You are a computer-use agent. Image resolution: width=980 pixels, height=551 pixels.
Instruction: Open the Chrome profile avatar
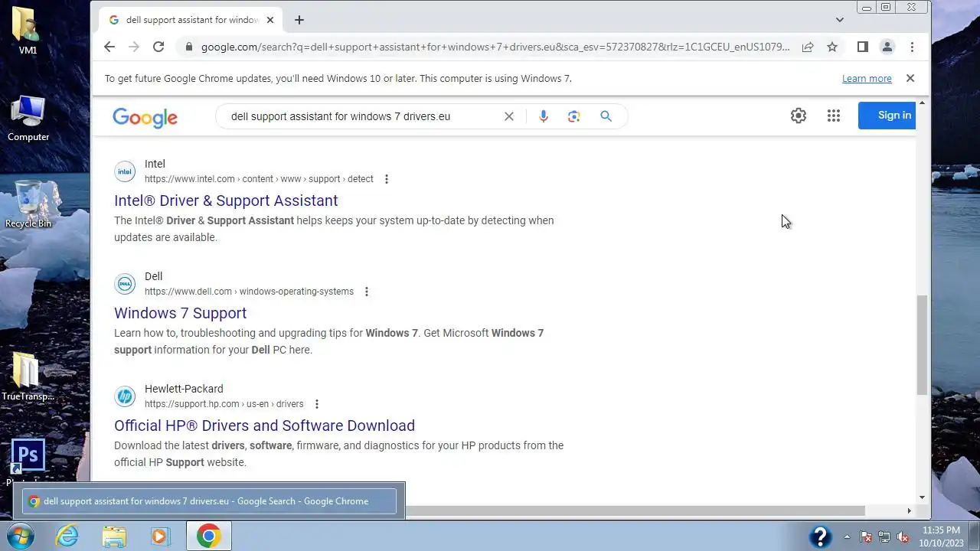pyautogui.click(x=887, y=47)
